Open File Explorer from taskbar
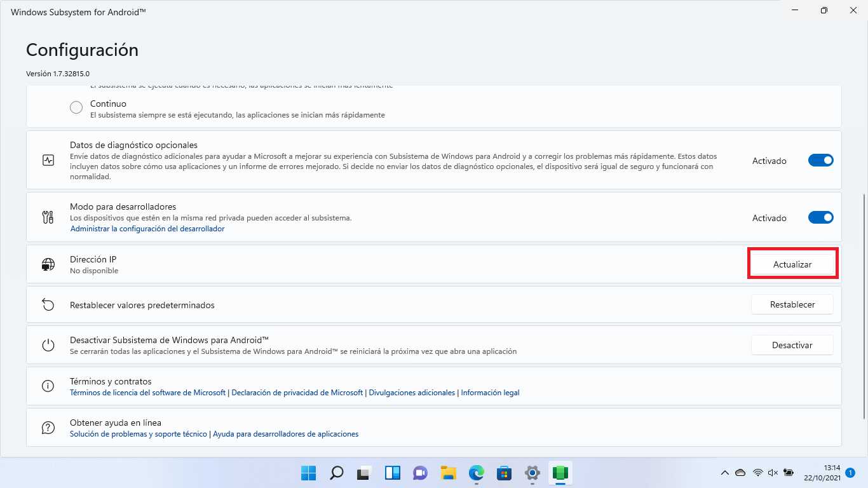Screen dimensions: 868x488 449,473
